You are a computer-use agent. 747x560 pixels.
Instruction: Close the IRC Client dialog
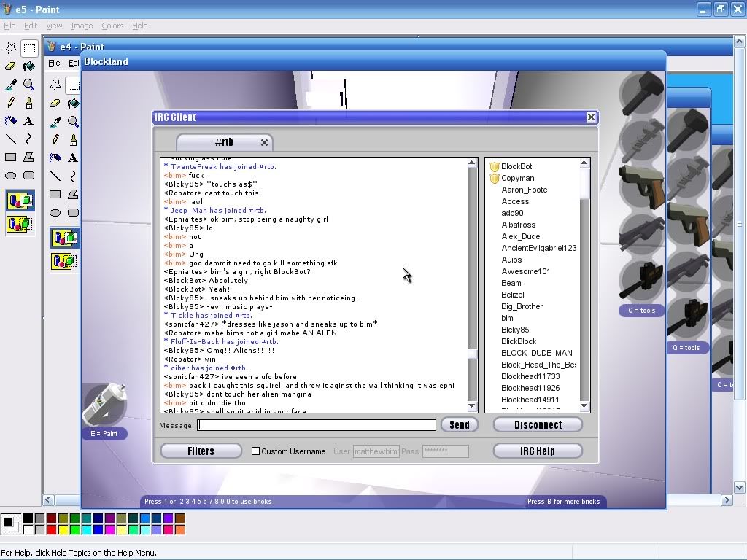(x=591, y=117)
